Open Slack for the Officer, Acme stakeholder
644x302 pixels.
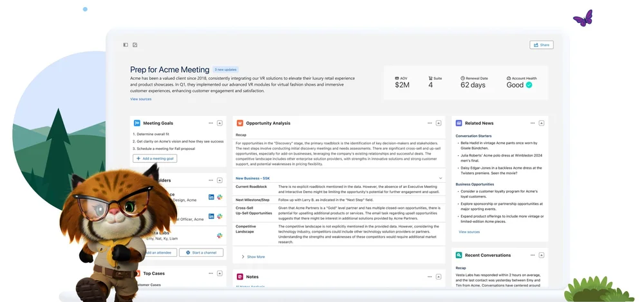220,216
